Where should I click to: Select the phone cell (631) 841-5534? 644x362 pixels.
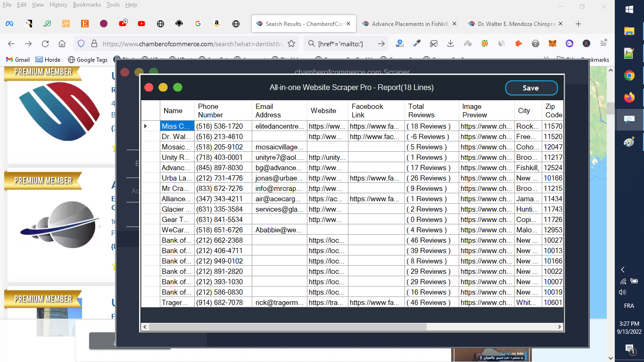223,220
